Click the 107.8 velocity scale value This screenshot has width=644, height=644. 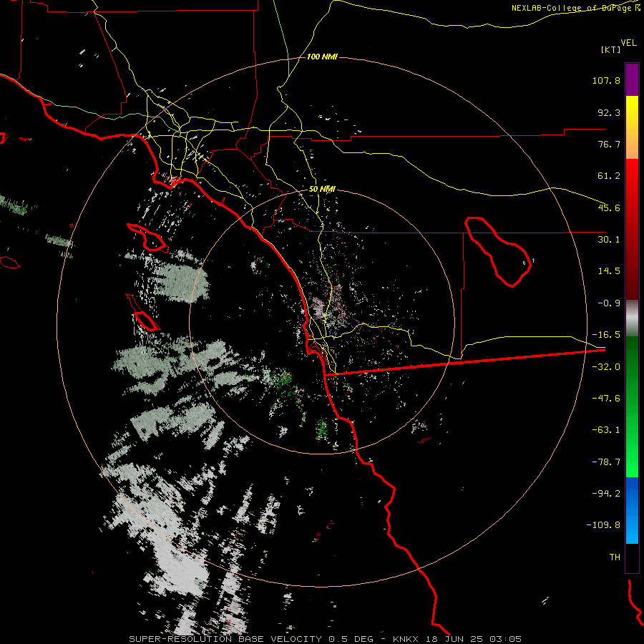[606, 80]
